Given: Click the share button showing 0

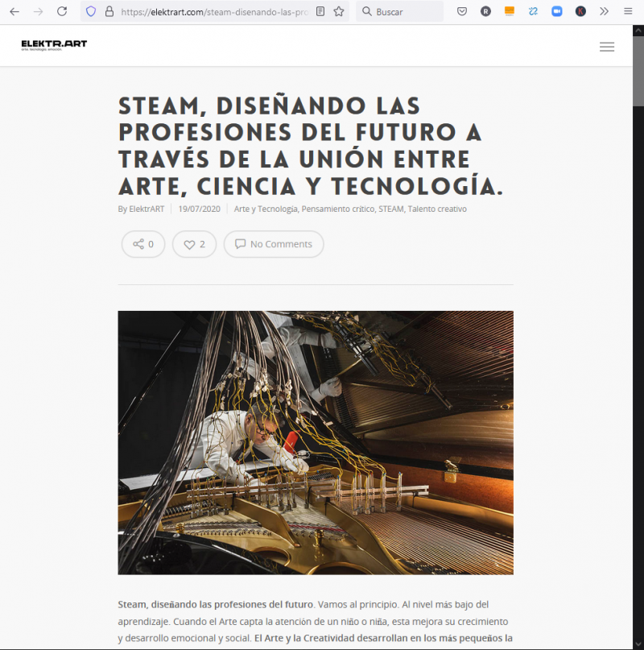Looking at the screenshot, I should click(143, 244).
